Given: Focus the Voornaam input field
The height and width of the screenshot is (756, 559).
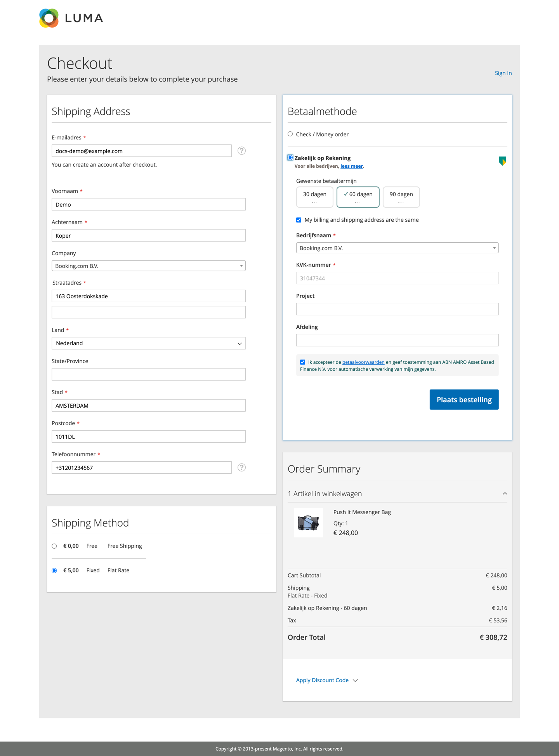Looking at the screenshot, I should [149, 204].
